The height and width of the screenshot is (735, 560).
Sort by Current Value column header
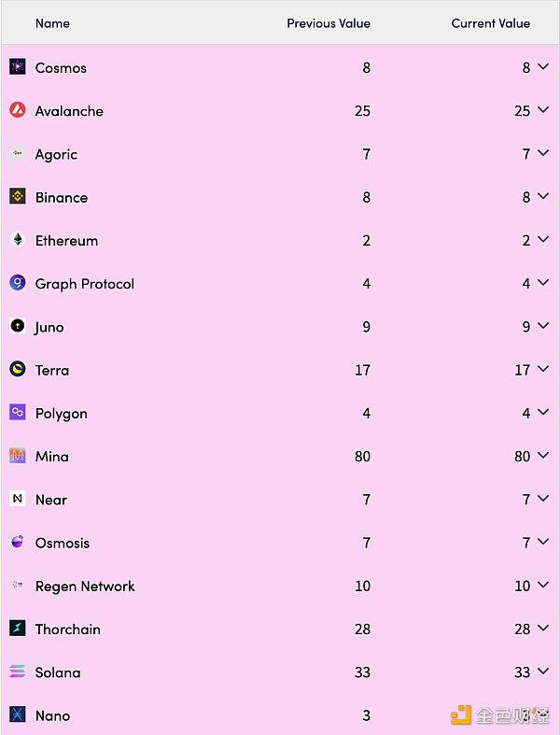coord(491,23)
